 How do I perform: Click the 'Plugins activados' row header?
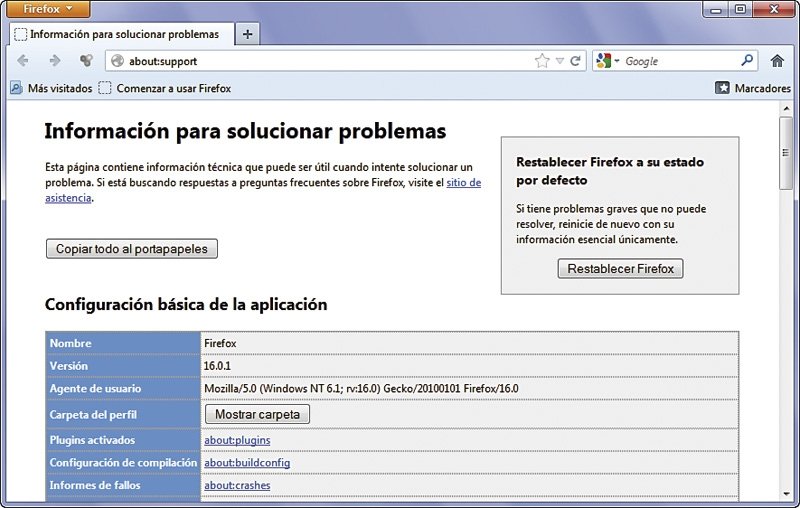[x=123, y=440]
